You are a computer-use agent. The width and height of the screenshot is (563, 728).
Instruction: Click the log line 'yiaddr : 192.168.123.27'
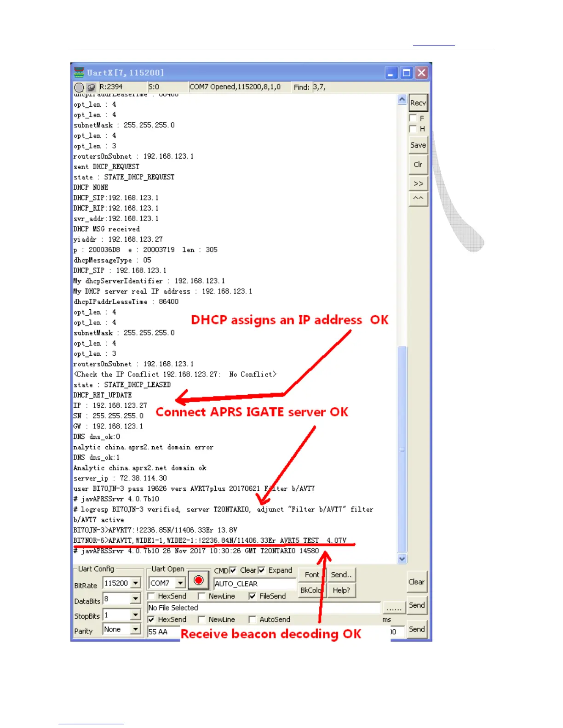pos(118,239)
